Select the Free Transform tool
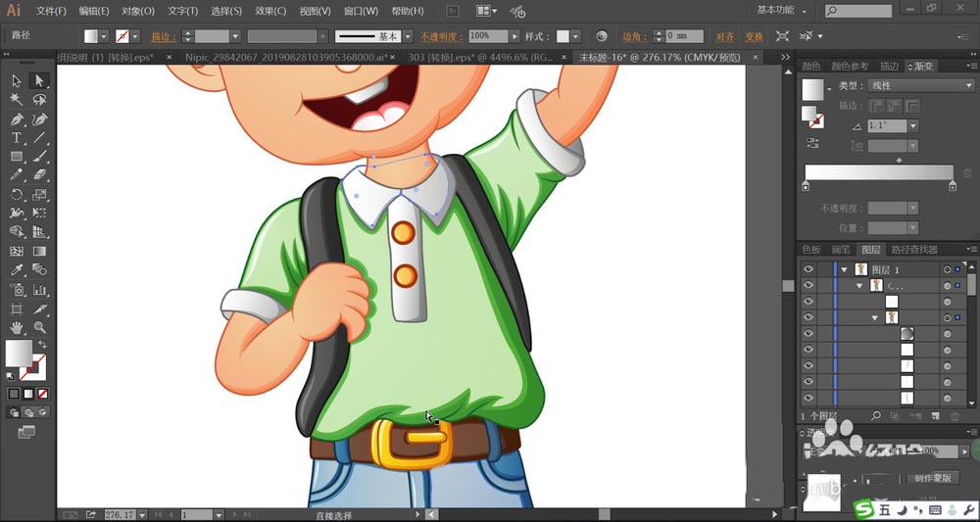 (x=39, y=213)
